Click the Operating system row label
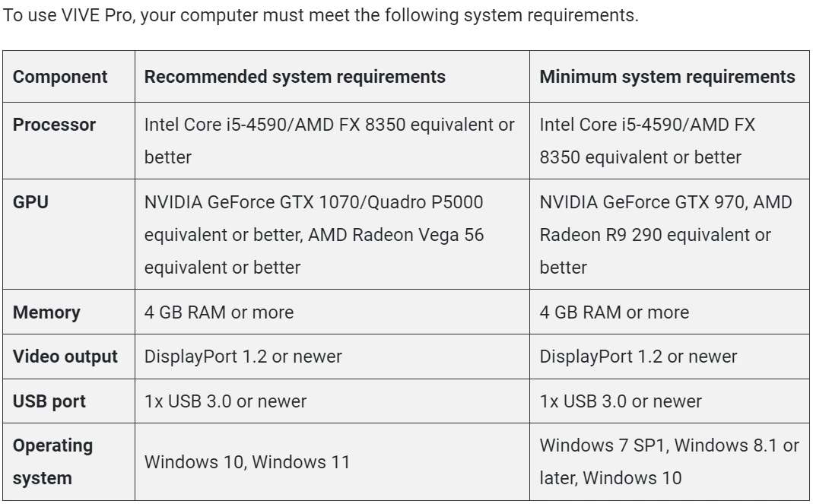The width and height of the screenshot is (813, 504). point(53,462)
